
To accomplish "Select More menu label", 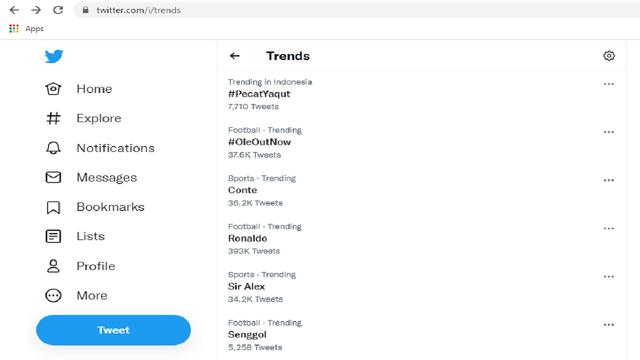I will pos(92,296).
